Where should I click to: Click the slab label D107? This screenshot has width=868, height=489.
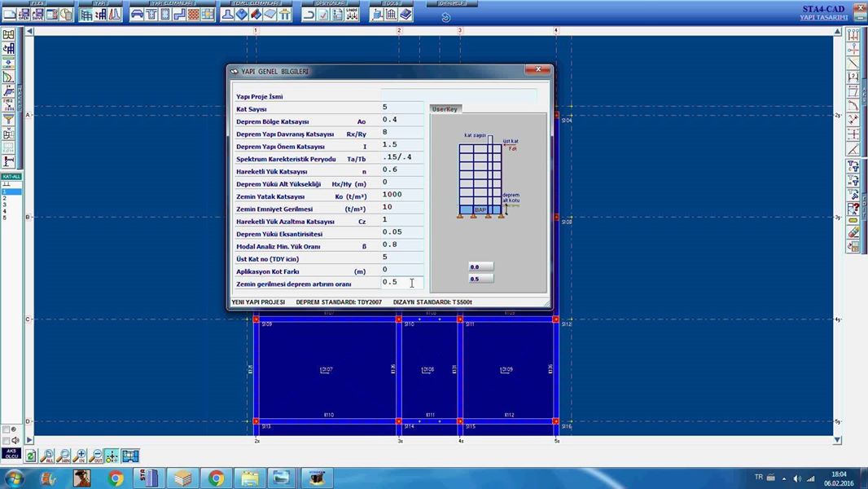(326, 369)
